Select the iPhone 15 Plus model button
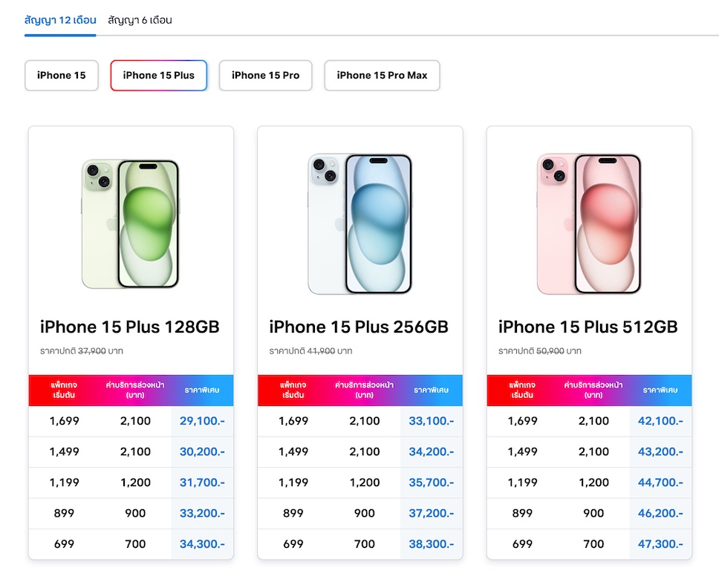This screenshot has width=719, height=588. pyautogui.click(x=159, y=75)
